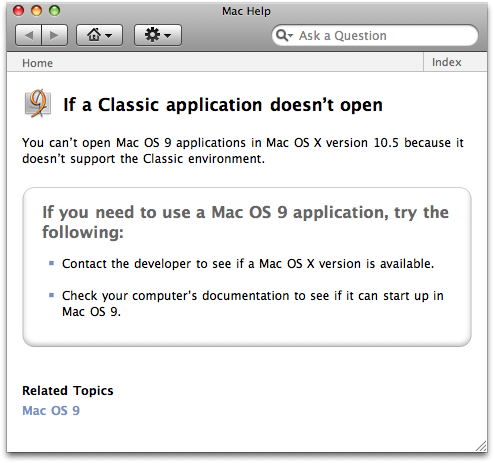494x463 pixels.
Task: Expand the small arrow beside search magnifier
Action: tap(290, 35)
